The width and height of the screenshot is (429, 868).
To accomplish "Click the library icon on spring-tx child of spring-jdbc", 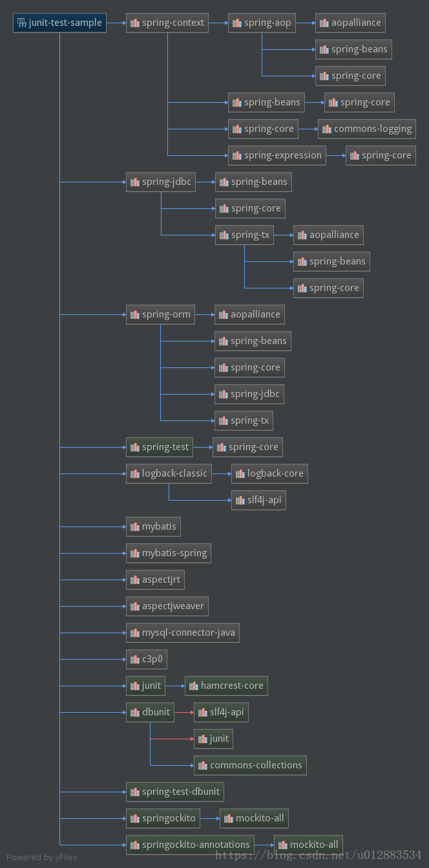I will [x=224, y=235].
